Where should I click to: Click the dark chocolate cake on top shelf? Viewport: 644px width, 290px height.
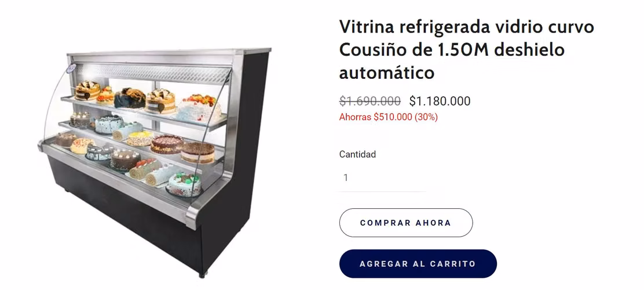129,99
